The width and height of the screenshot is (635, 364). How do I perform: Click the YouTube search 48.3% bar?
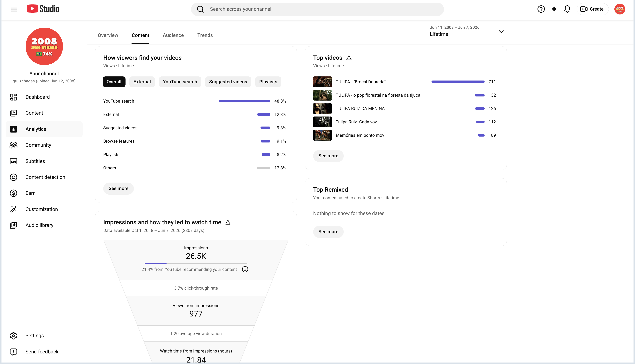click(245, 101)
